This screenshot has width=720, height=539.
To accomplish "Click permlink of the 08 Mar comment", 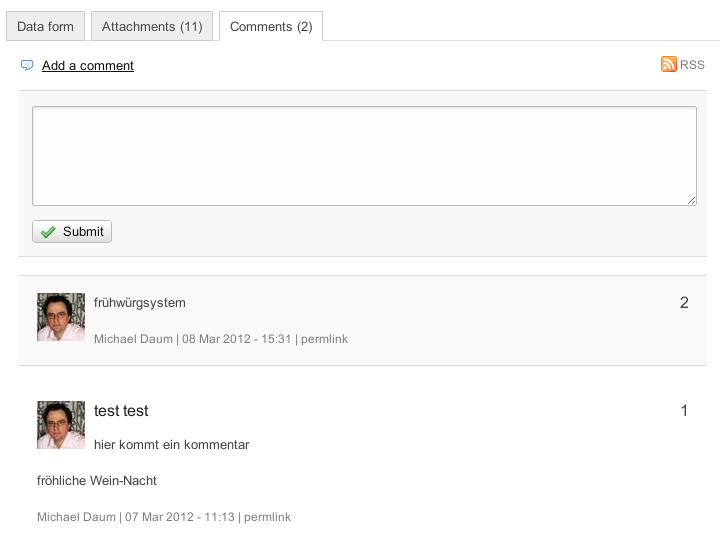I will (x=324, y=339).
